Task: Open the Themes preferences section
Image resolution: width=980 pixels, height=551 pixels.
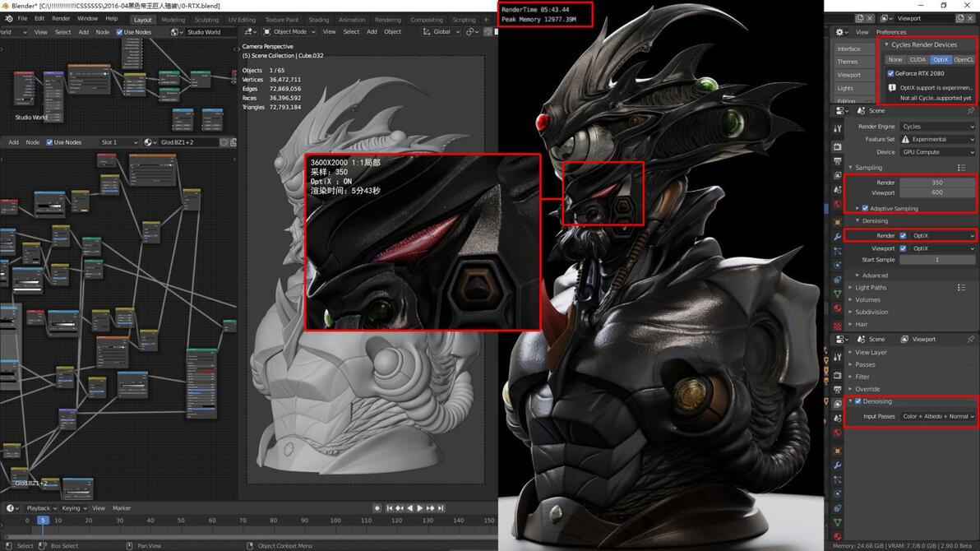Action: (848, 62)
